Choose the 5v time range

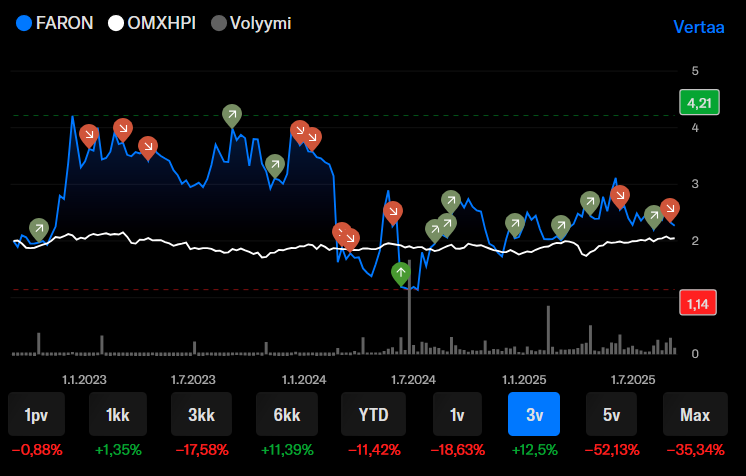612,414
